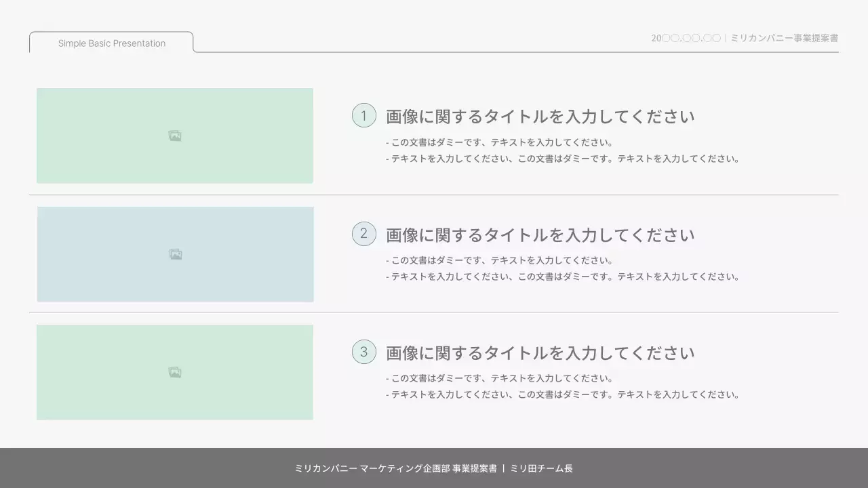Select the Simple Basic Presentation tab

point(111,43)
